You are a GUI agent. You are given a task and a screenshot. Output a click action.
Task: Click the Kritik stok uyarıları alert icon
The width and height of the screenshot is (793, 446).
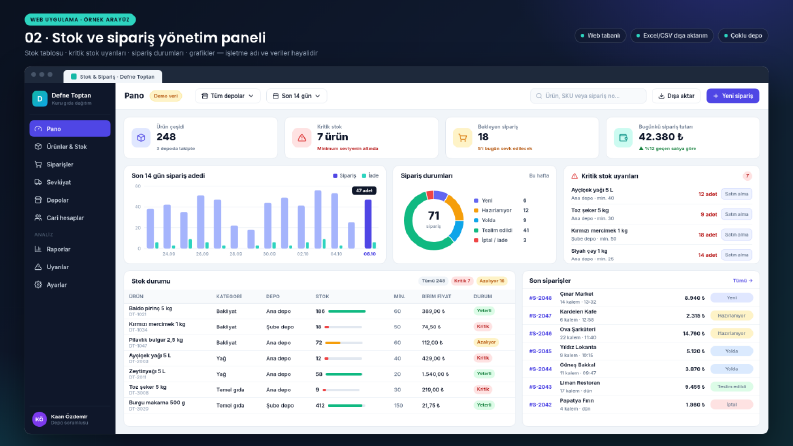coord(575,176)
